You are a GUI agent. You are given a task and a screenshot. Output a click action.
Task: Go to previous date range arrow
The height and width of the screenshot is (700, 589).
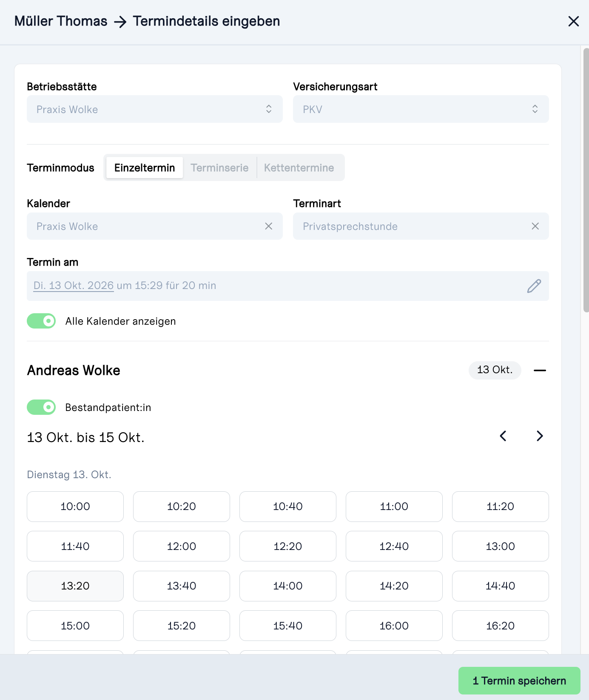pyautogui.click(x=503, y=436)
